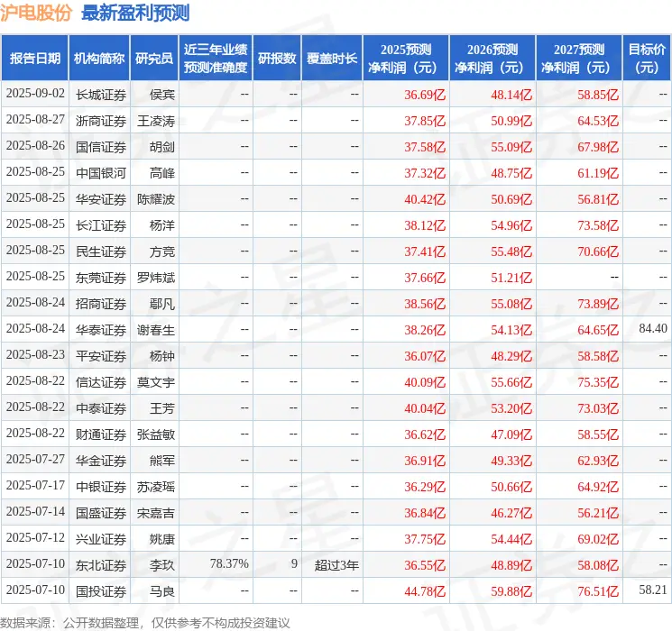672x631 pixels.
Task: Click researcher name 陈耀波
Action: pyautogui.click(x=156, y=199)
